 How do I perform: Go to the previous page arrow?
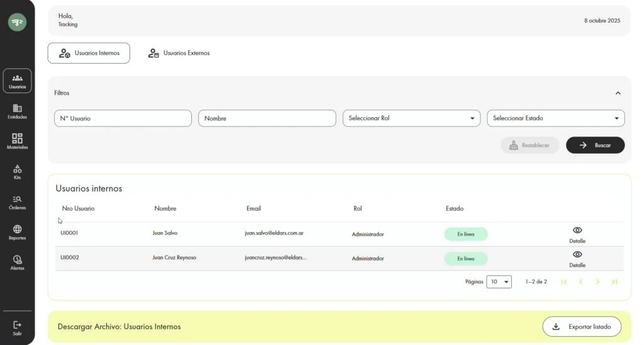click(580, 281)
